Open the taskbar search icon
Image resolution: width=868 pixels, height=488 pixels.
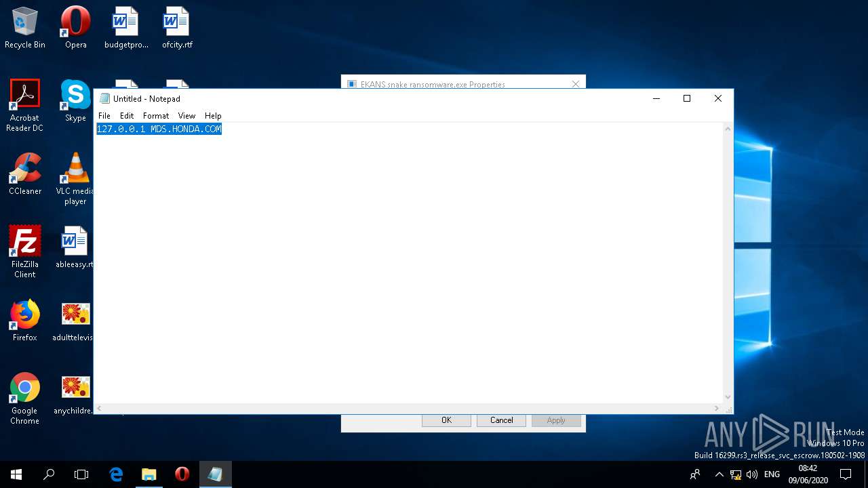click(x=49, y=474)
